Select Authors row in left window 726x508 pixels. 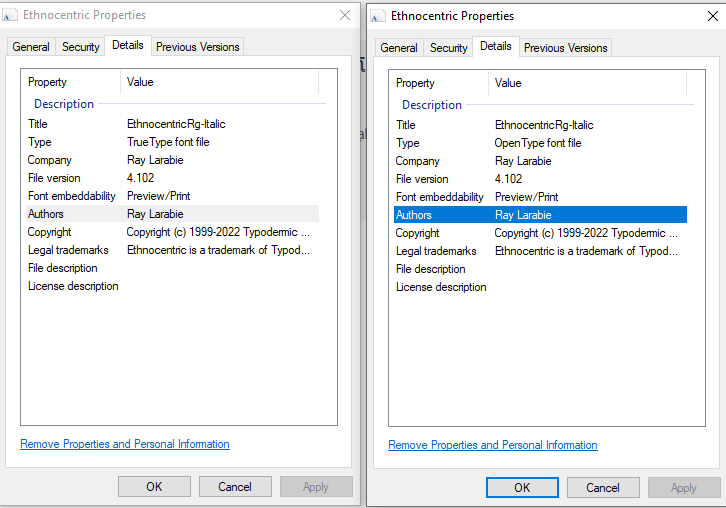click(172, 214)
